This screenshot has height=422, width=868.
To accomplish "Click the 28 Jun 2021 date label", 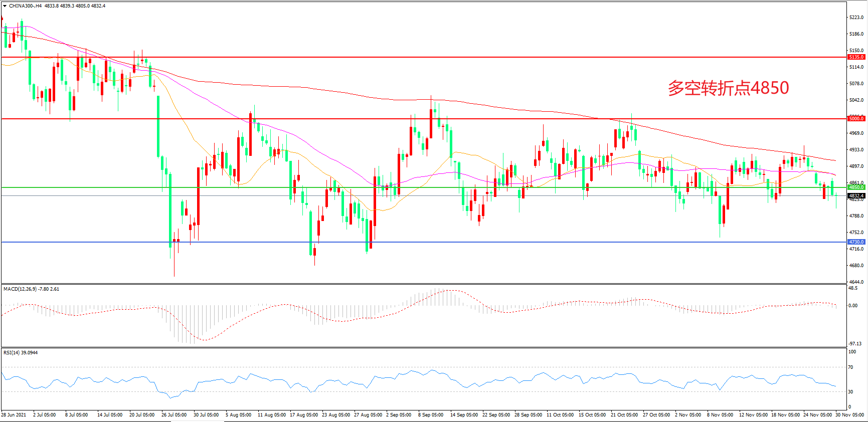I will (14, 415).
